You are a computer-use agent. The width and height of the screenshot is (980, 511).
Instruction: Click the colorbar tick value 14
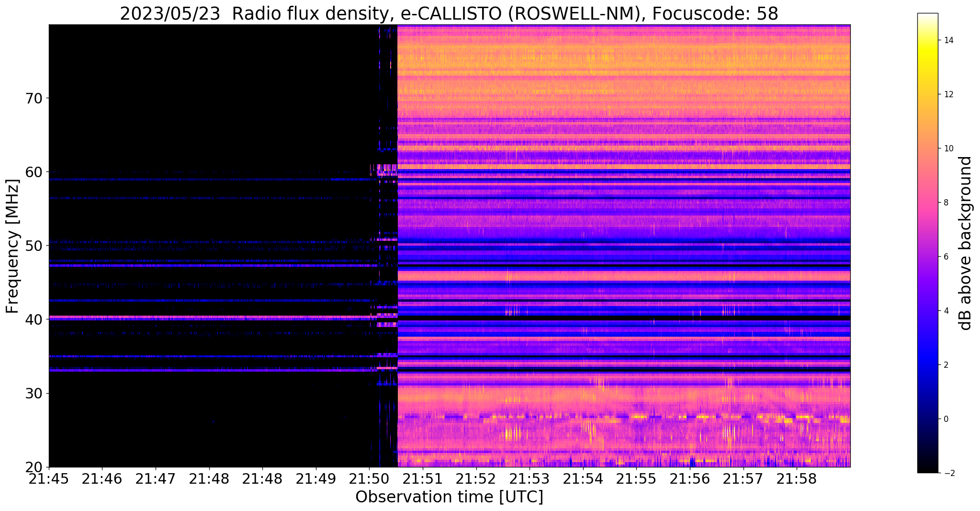[948, 40]
